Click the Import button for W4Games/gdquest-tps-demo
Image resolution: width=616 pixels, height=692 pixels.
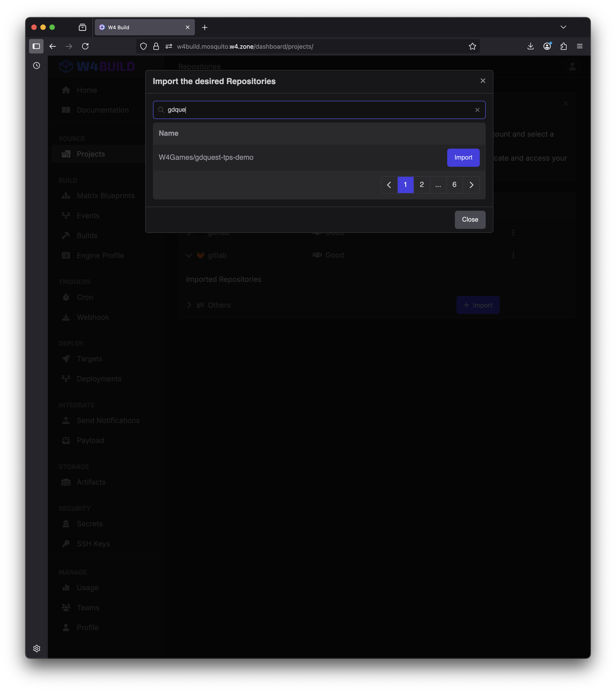click(x=463, y=157)
